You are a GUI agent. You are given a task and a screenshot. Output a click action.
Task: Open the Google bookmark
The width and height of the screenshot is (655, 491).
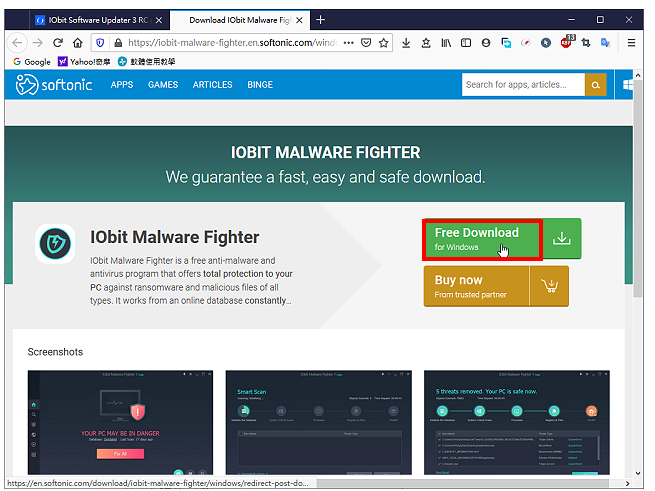32,62
